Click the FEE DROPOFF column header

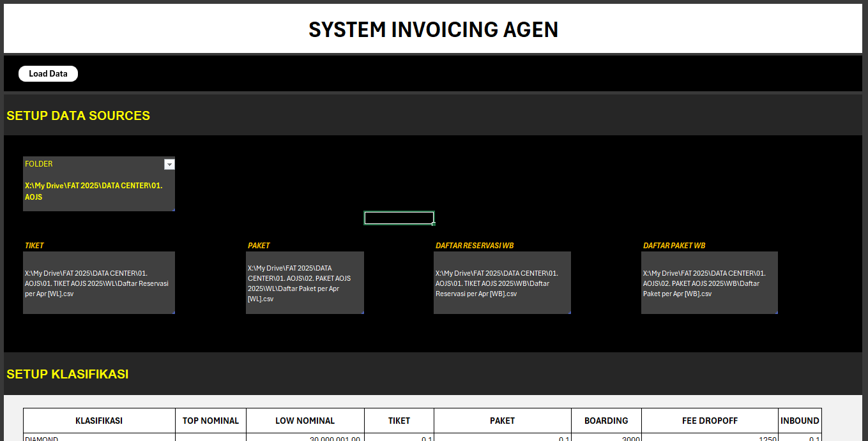click(709, 421)
